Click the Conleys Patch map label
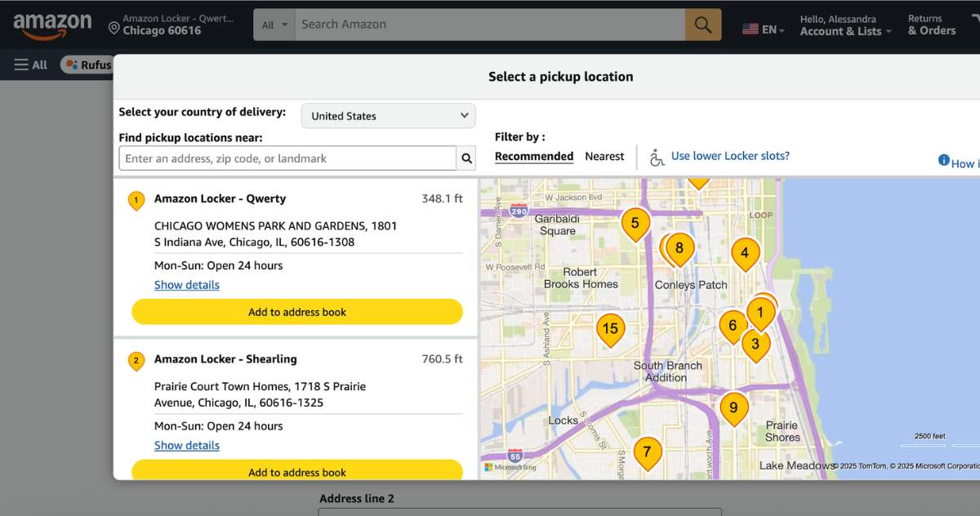The image size is (980, 516). [691, 285]
